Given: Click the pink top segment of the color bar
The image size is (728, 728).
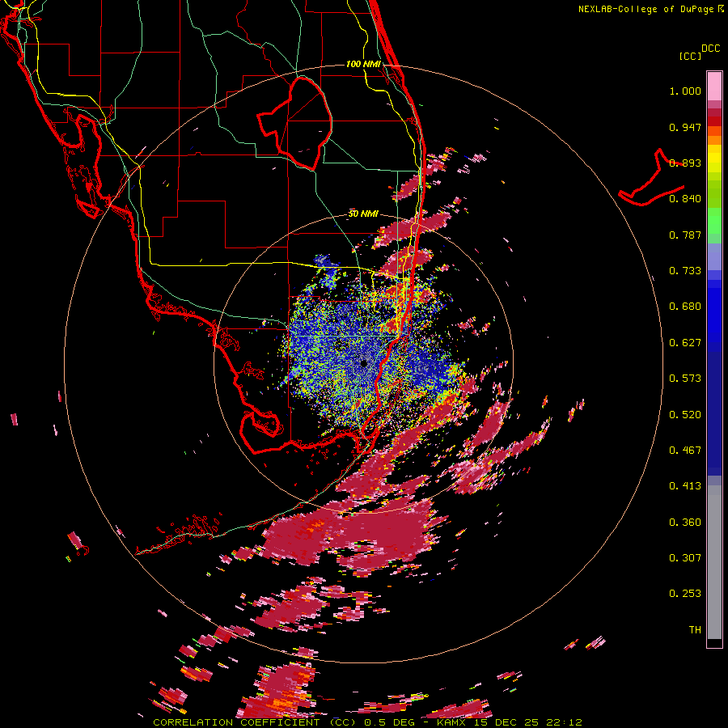Looking at the screenshot, I should pyautogui.click(x=714, y=87).
